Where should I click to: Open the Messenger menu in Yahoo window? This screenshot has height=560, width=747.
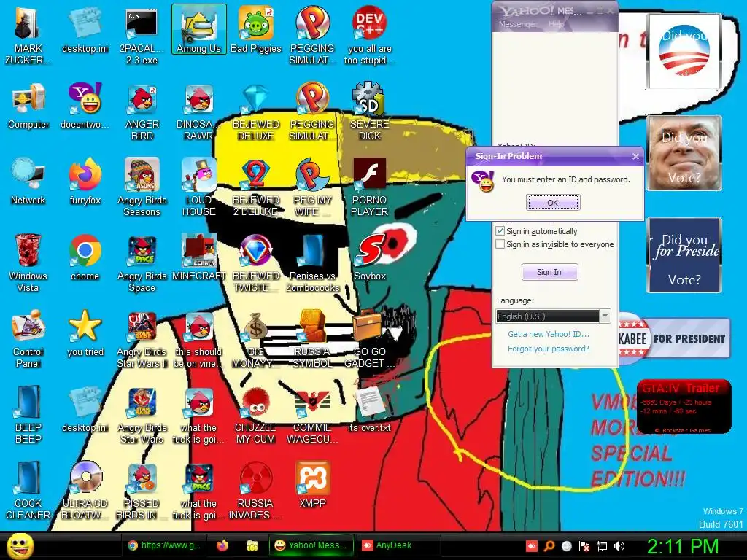[517, 24]
